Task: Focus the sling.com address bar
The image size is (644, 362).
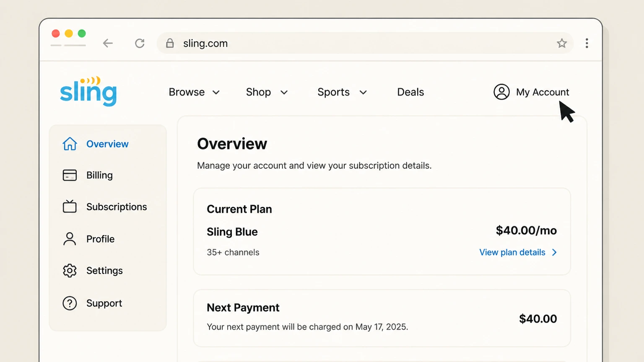Action: tap(365, 43)
